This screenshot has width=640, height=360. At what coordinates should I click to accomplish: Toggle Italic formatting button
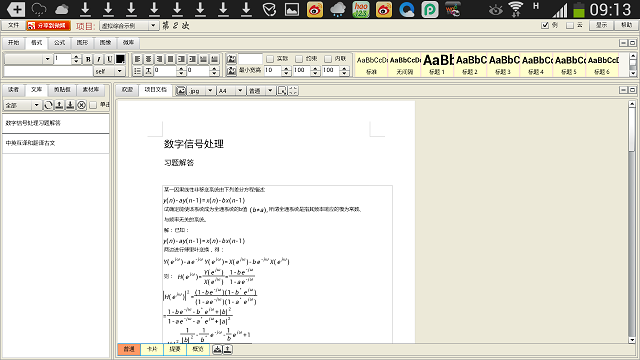(x=98, y=59)
